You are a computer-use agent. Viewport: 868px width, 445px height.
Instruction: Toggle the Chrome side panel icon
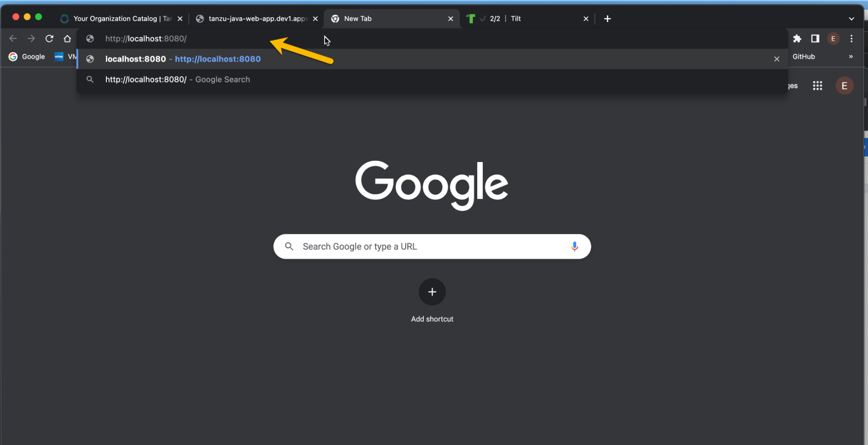pos(815,39)
